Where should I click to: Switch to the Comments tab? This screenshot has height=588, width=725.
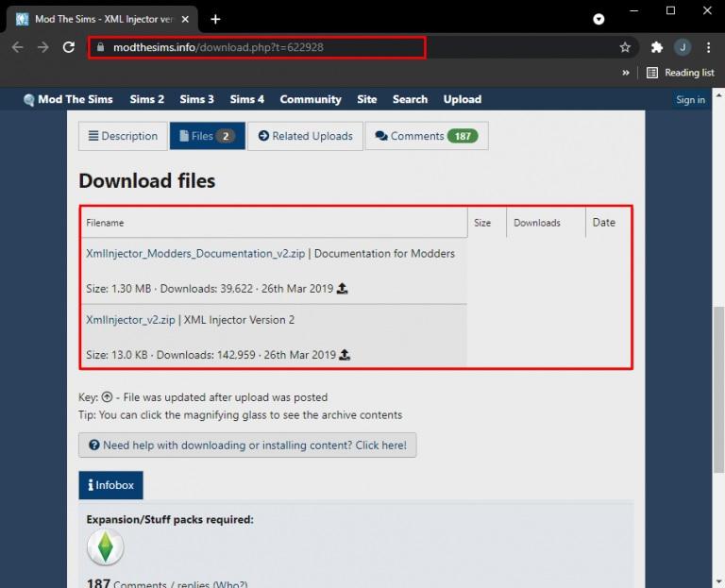click(426, 136)
